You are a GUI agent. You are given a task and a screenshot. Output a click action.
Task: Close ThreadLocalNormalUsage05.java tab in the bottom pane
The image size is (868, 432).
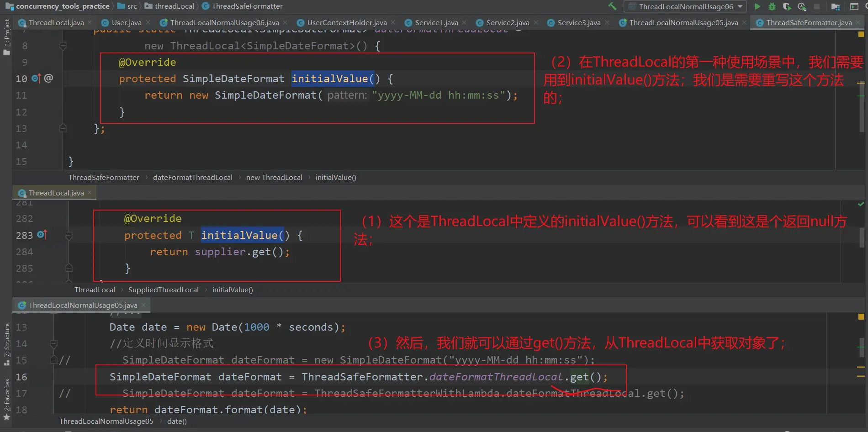[x=143, y=305]
